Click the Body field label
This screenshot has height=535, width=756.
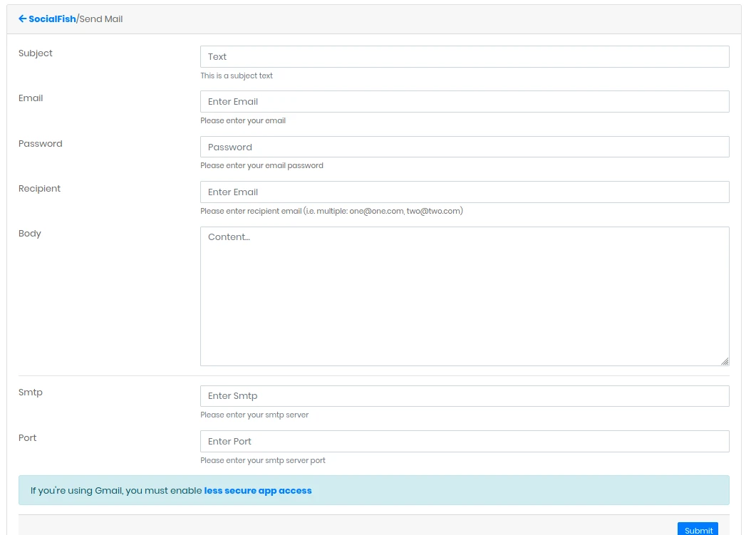[x=29, y=233]
